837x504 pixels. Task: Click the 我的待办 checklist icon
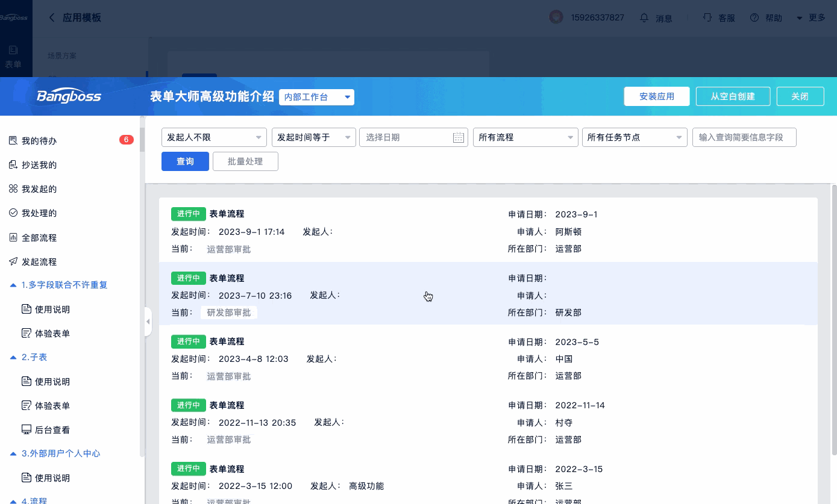[13, 141]
